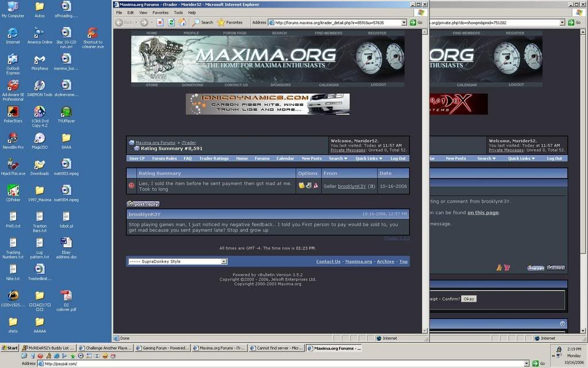The height and width of the screenshot is (368, 588).
Task: Open My Computer desktop icon
Action: coord(13,9)
